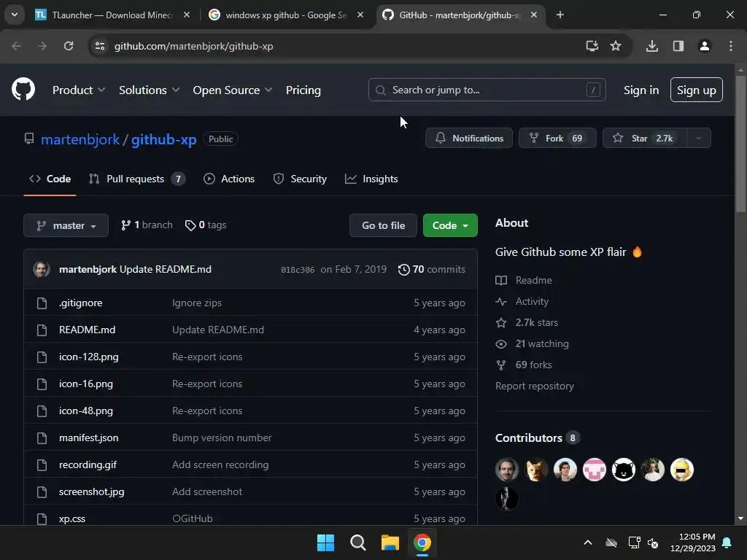This screenshot has height=560, width=747.
Task: Open recording.gif file
Action: 88,464
